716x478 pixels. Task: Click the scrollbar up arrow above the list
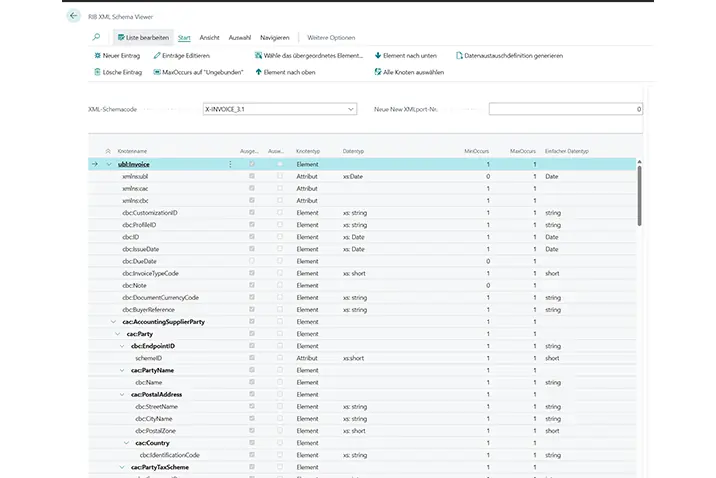coord(639,162)
